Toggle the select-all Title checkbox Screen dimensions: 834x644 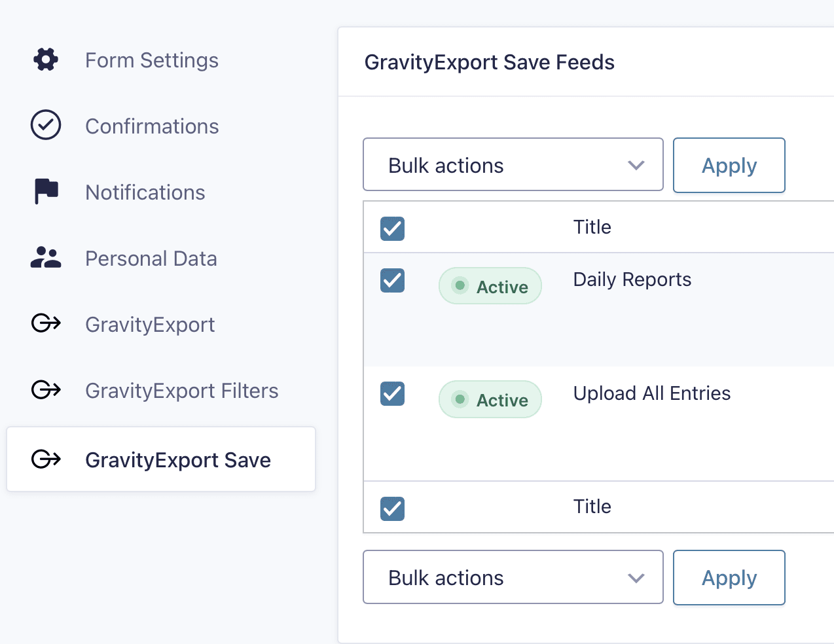[x=392, y=228]
